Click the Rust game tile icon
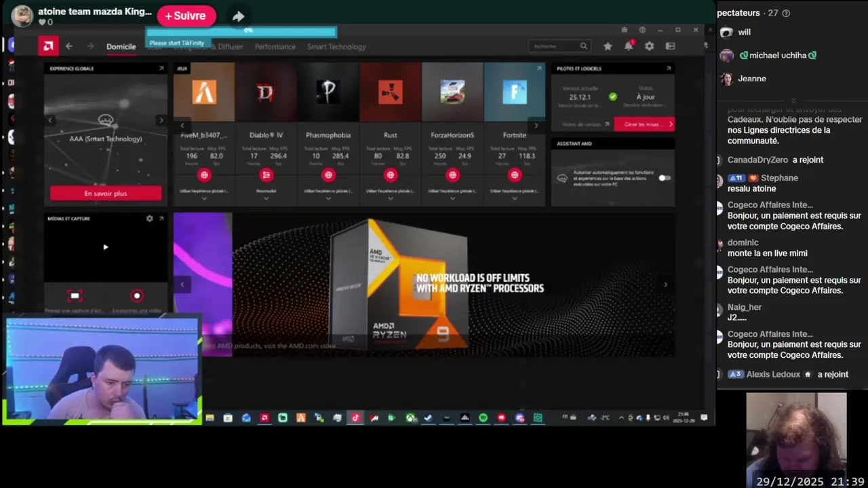Viewport: 868px width, 488px height. pyautogui.click(x=390, y=92)
